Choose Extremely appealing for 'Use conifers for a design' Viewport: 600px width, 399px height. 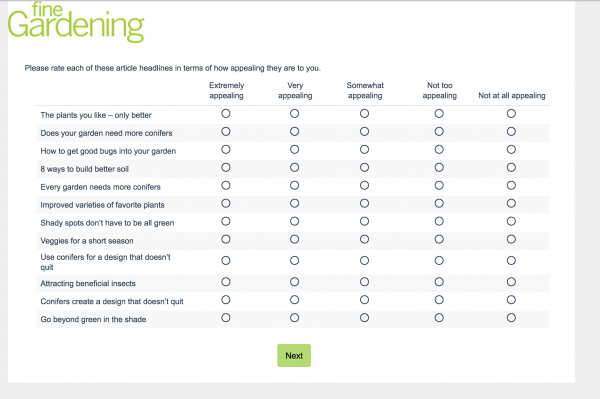[226, 261]
